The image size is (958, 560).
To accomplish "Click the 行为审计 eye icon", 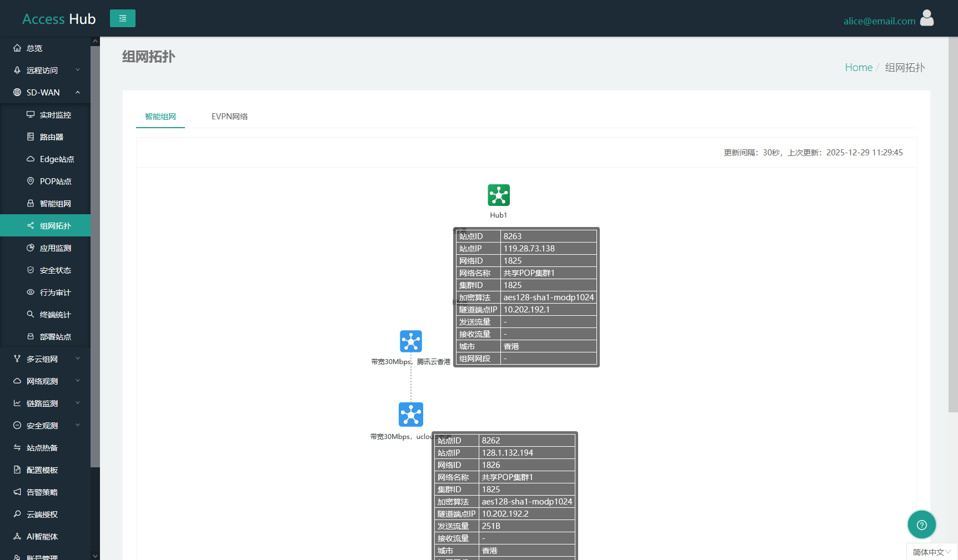I will pos(31,292).
